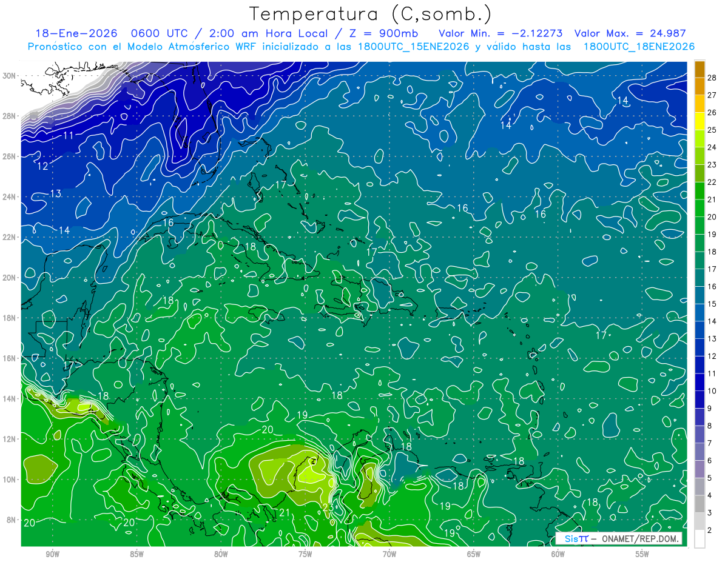
Task: Click legend scale label '24'
Action: pos(712,147)
